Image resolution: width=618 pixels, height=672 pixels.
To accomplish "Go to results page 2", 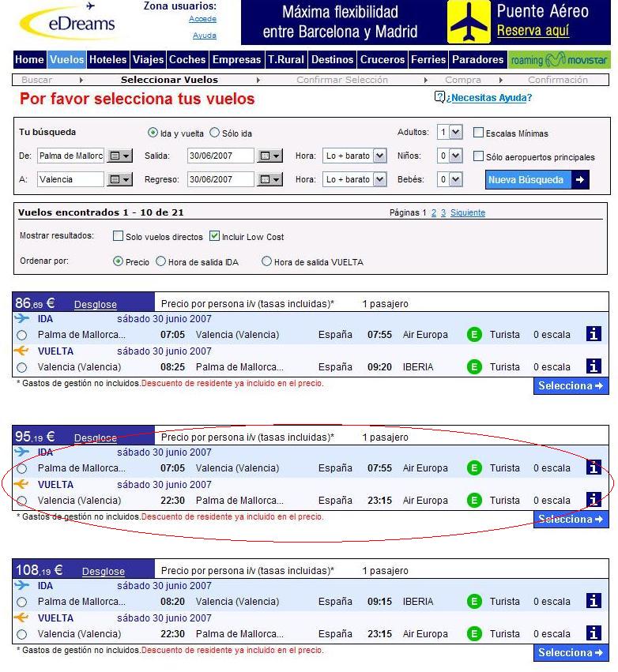I will click(x=434, y=212).
